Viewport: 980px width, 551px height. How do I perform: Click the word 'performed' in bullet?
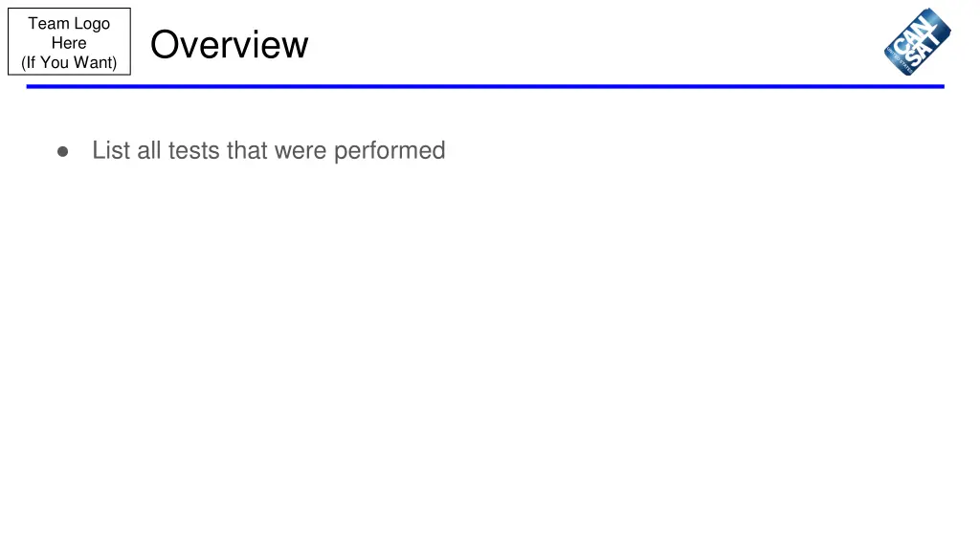click(x=390, y=151)
